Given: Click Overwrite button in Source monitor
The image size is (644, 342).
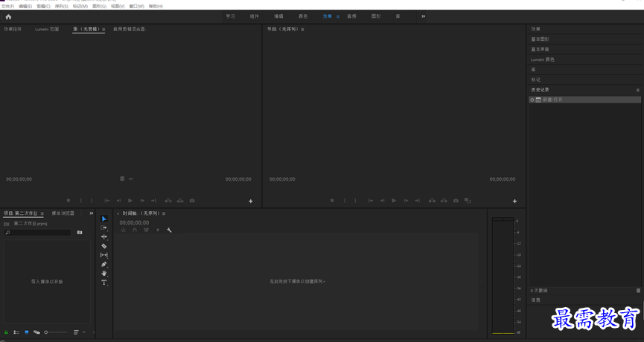Looking at the screenshot, I should [180, 201].
